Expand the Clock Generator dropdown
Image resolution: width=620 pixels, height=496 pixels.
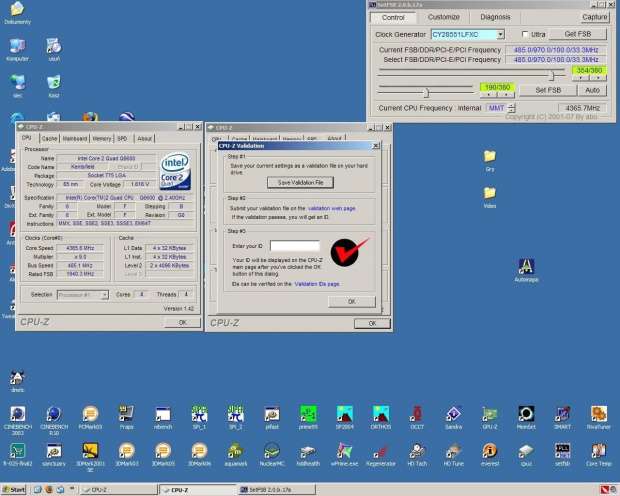tap(501, 34)
